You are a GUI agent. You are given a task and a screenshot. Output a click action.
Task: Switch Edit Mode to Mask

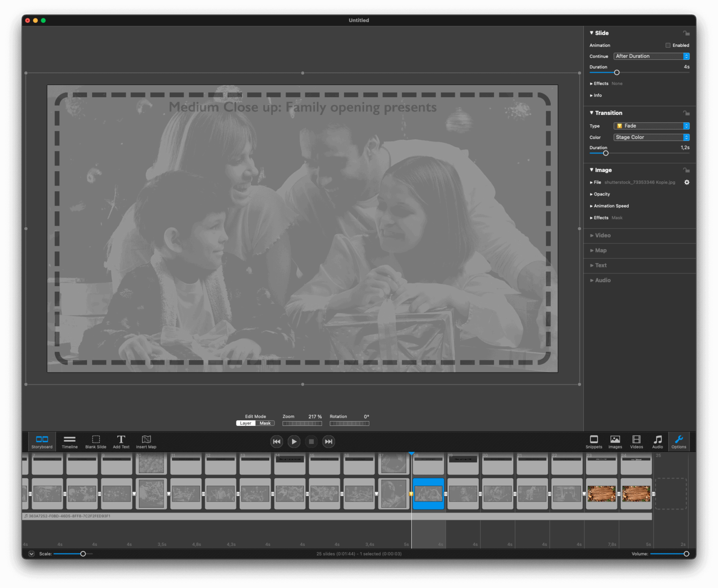[x=265, y=423]
